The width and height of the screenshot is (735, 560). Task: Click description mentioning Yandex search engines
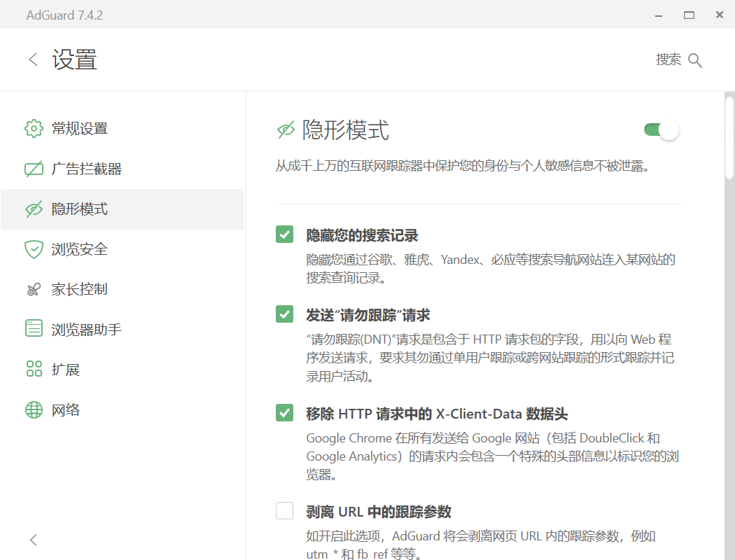(x=491, y=269)
